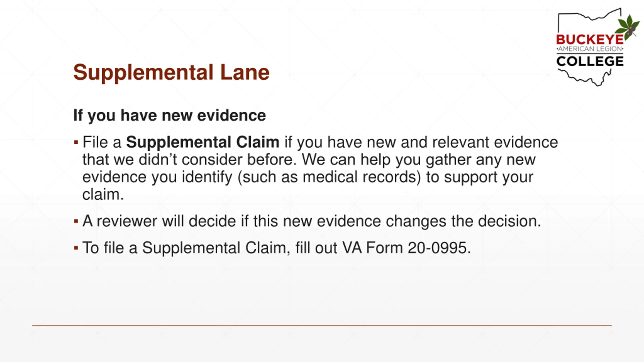Click the COLLEGE word in logo
This screenshot has height=362, width=644.
(x=590, y=61)
